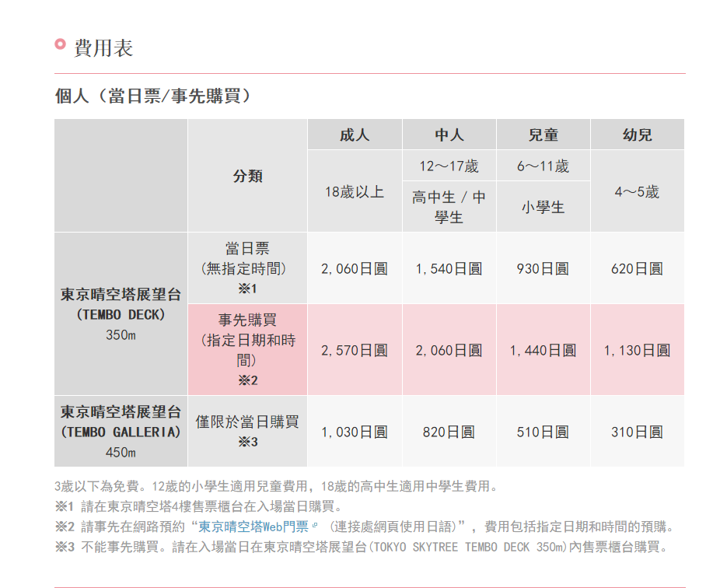Click the 930日圓 price cell
Screen dimensions: 706x588
click(x=543, y=268)
